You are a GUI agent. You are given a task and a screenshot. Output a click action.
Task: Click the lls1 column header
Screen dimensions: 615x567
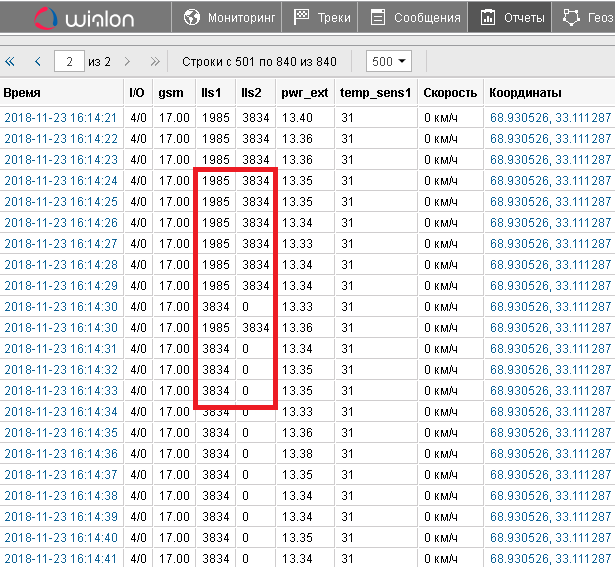(x=210, y=93)
